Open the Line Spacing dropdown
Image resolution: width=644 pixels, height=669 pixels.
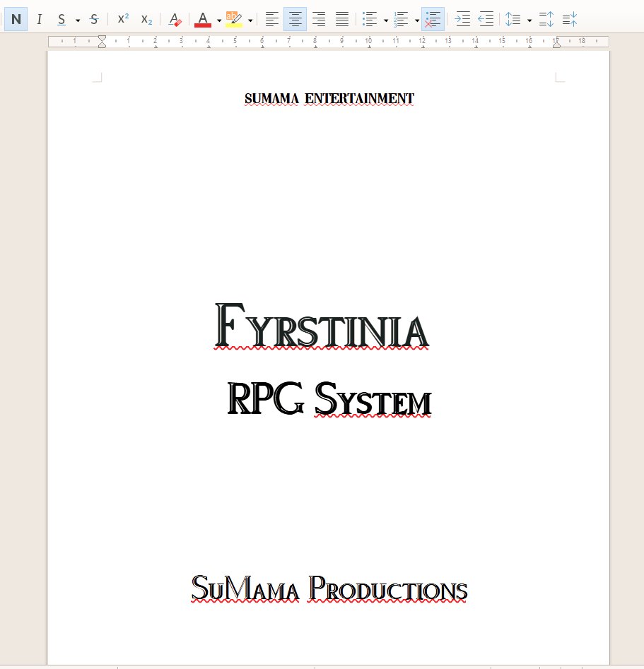coord(529,19)
